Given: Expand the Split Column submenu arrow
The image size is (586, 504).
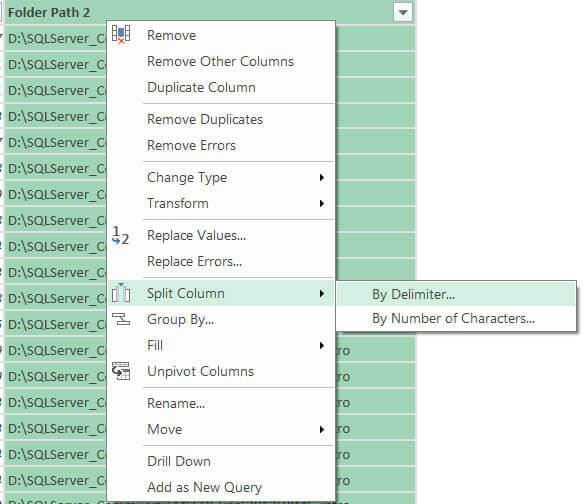Looking at the screenshot, I should click(x=322, y=293).
